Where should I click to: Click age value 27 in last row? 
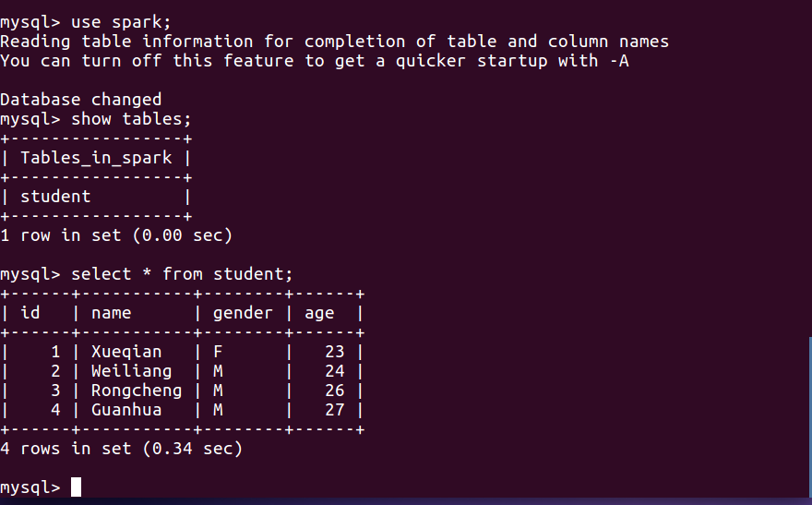pos(335,410)
